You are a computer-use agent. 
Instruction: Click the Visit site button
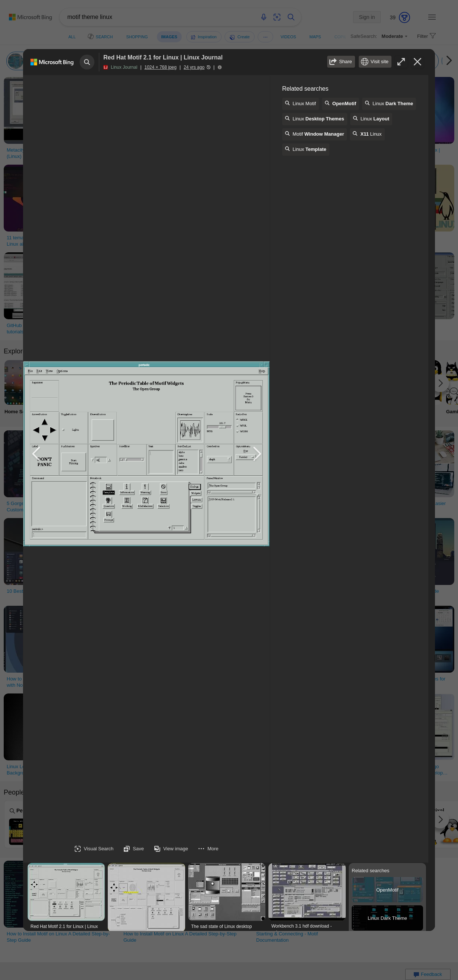click(x=375, y=62)
